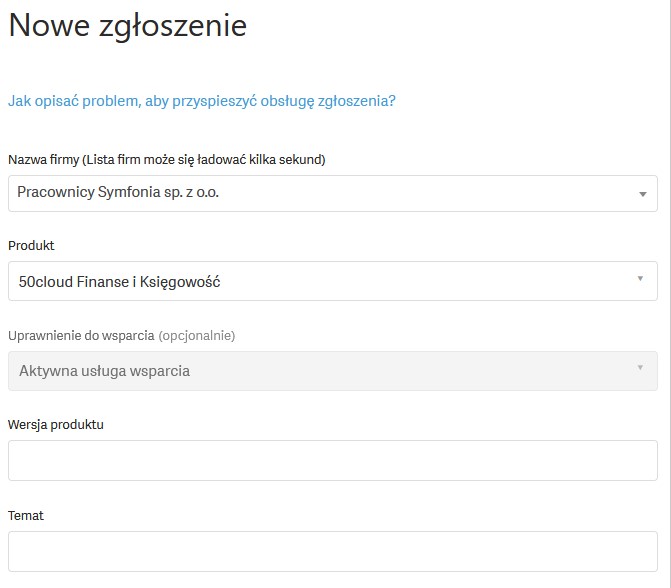
Task: Focus the Temat input field
Action: [333, 551]
